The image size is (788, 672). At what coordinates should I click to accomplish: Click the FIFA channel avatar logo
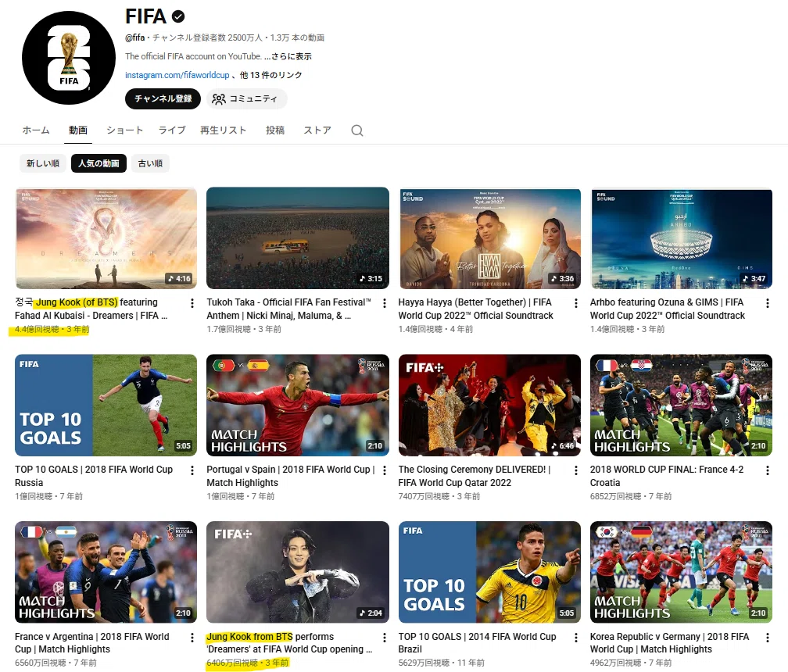click(69, 58)
